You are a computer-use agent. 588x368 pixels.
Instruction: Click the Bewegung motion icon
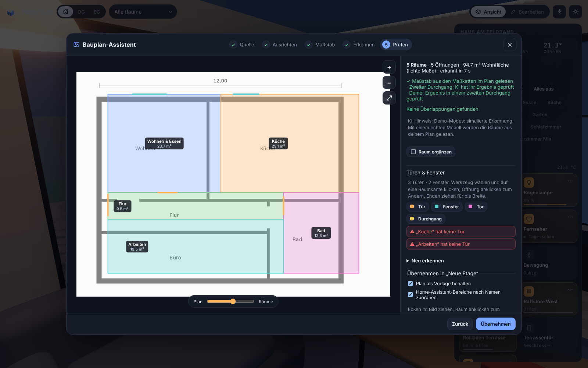[529, 255]
